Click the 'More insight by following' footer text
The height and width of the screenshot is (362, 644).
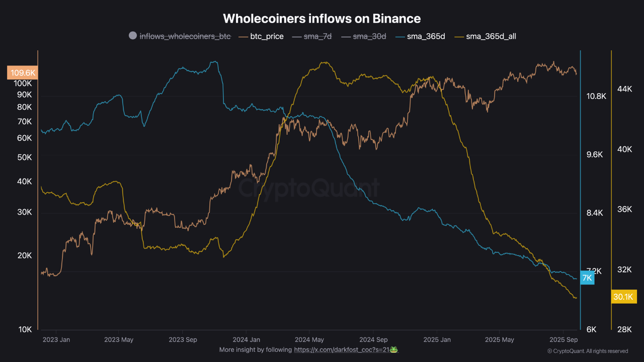(256, 349)
